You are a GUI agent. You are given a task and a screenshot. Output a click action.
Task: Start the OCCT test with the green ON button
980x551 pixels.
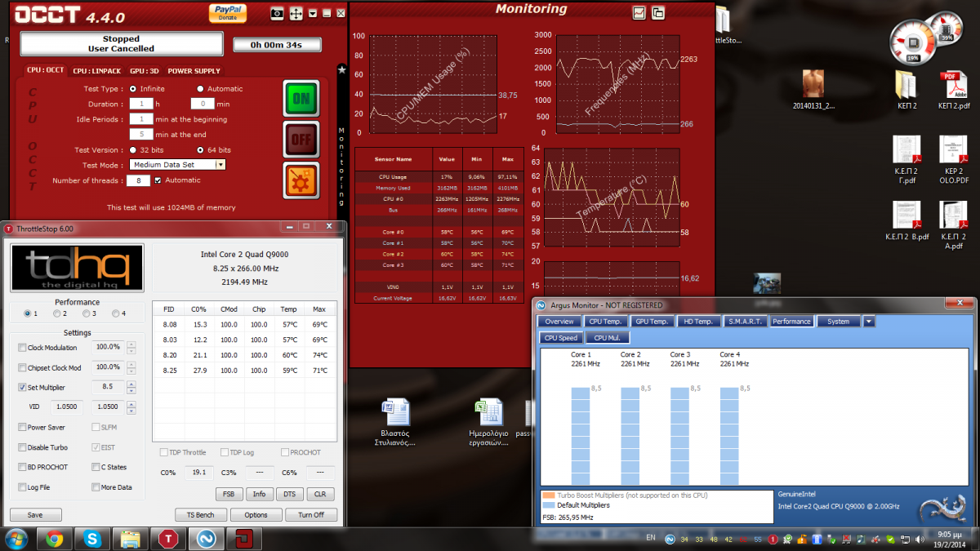[301, 99]
